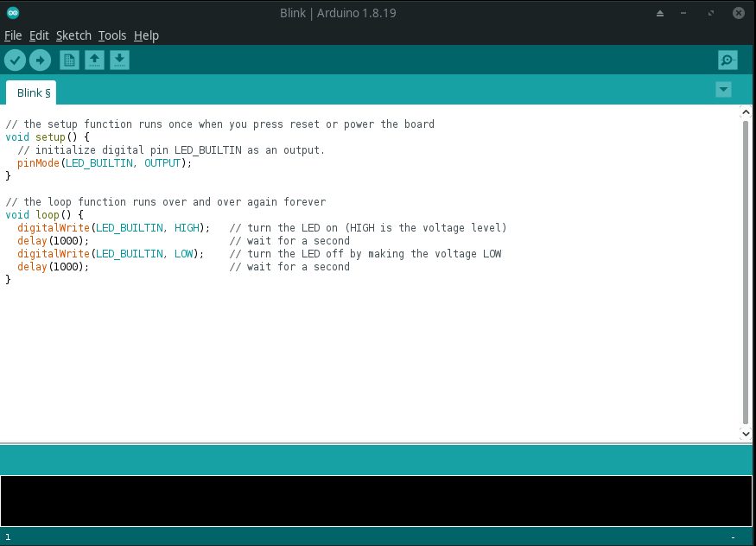Maximize the Arduino window

(711, 14)
